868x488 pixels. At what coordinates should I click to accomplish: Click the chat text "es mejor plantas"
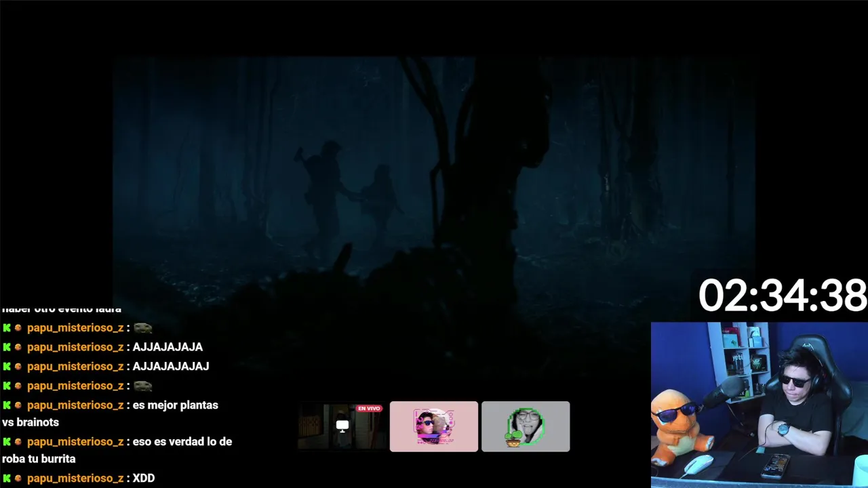click(x=176, y=405)
